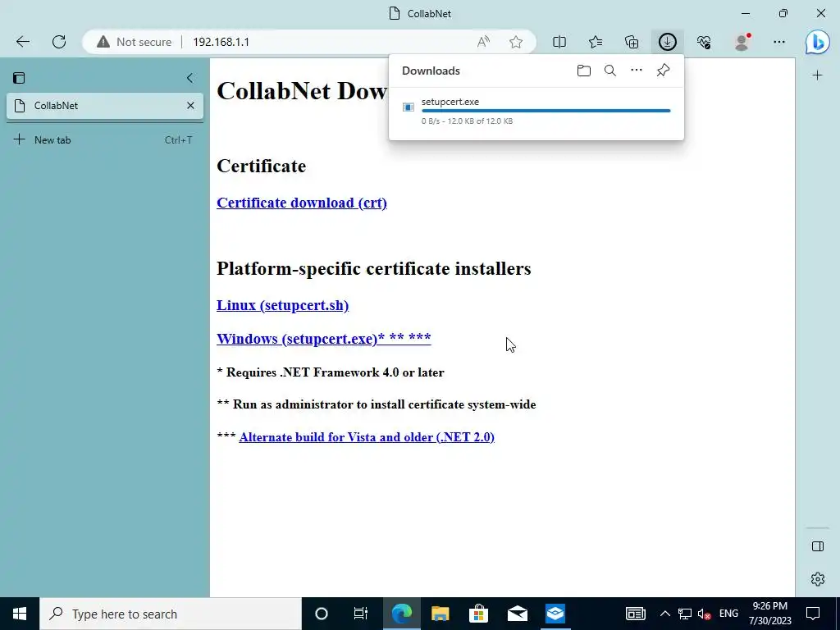
Task: Open tab actions menu icon
Action: point(19,78)
